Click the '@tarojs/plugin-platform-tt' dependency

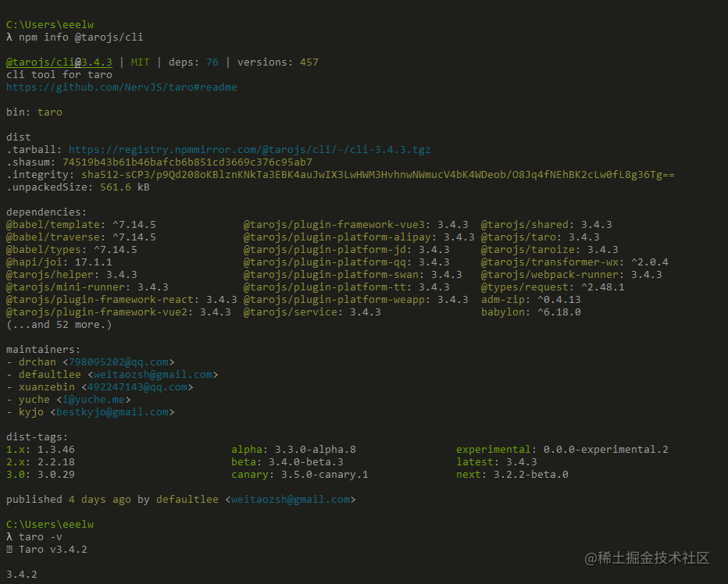pos(346,287)
